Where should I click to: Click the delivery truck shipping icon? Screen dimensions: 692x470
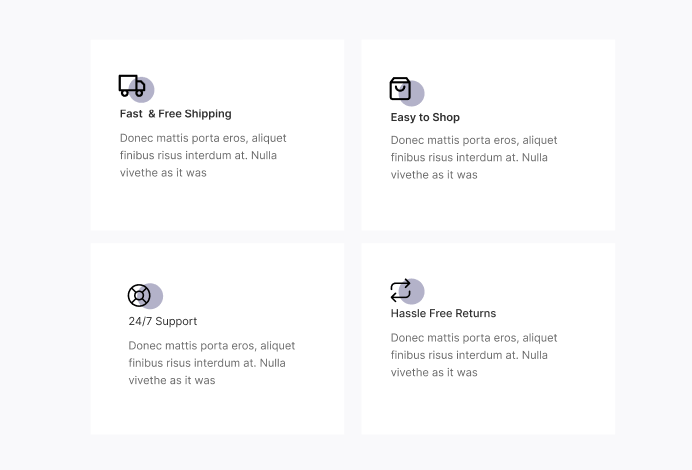130,86
